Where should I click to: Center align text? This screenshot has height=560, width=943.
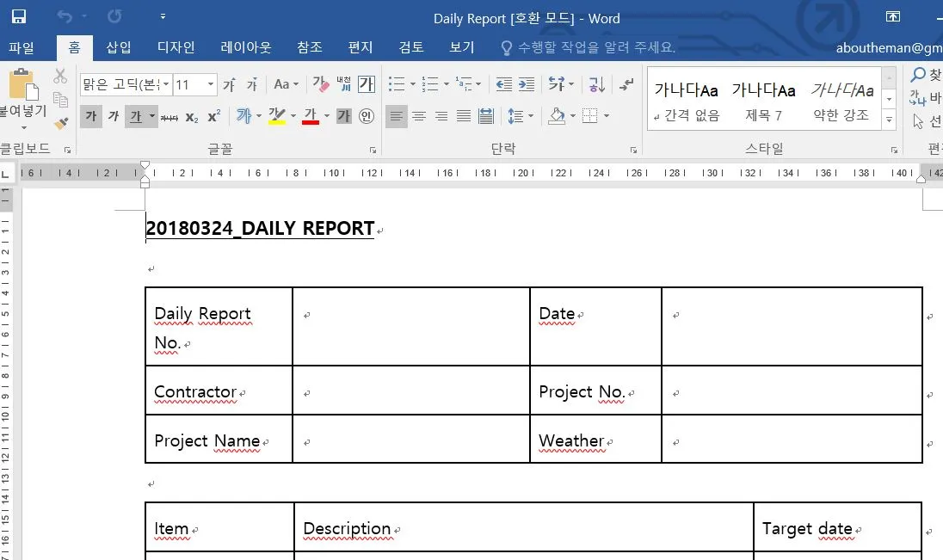click(418, 116)
